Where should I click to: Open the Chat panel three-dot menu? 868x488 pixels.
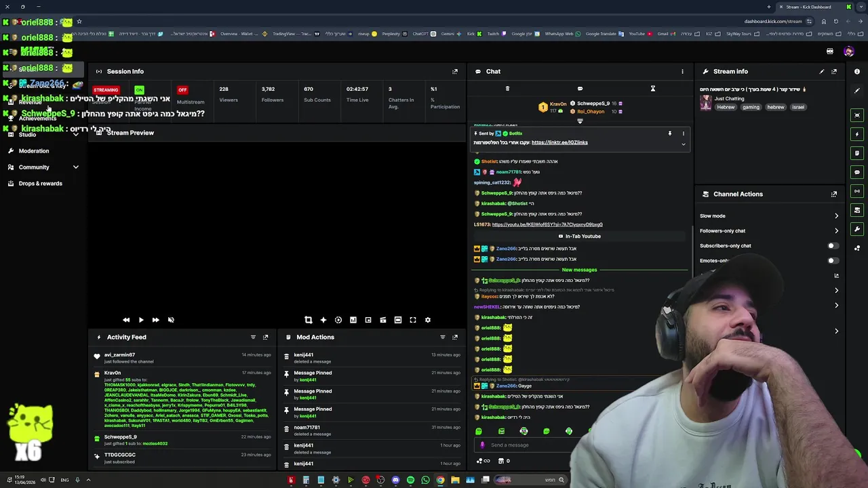pos(682,71)
